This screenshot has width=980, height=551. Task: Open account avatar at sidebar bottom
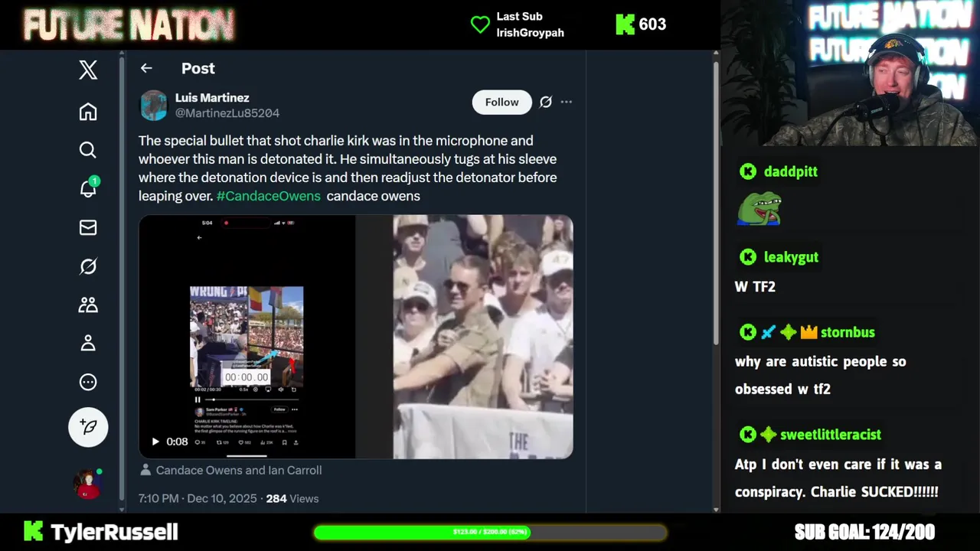(87, 484)
